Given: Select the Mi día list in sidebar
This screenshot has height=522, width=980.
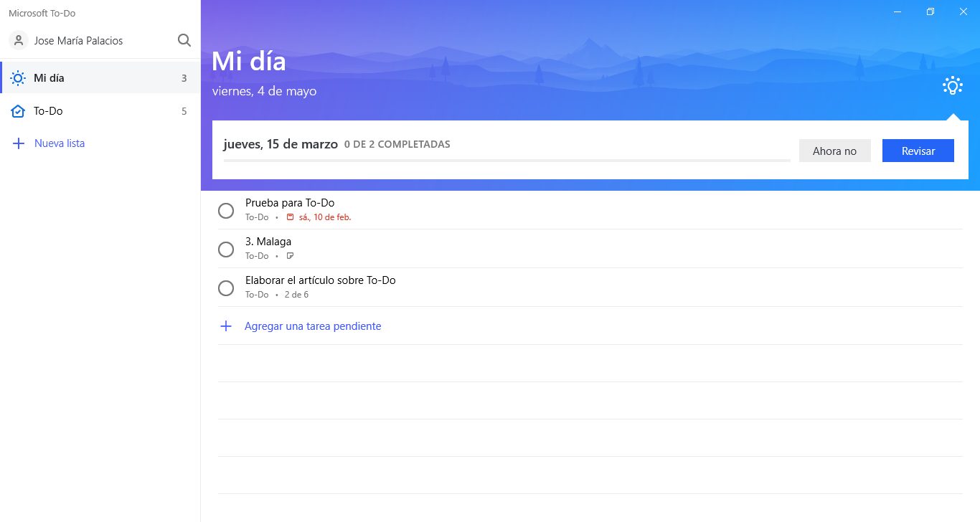Looking at the screenshot, I should pyautogui.click(x=100, y=78).
